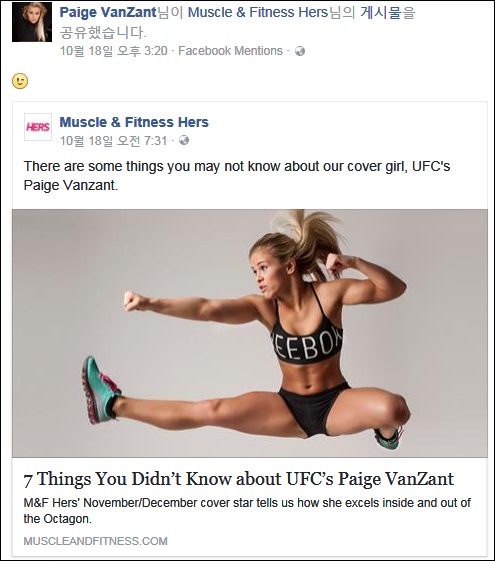
Task: Open the jumping kick article photo
Action: 250,333
